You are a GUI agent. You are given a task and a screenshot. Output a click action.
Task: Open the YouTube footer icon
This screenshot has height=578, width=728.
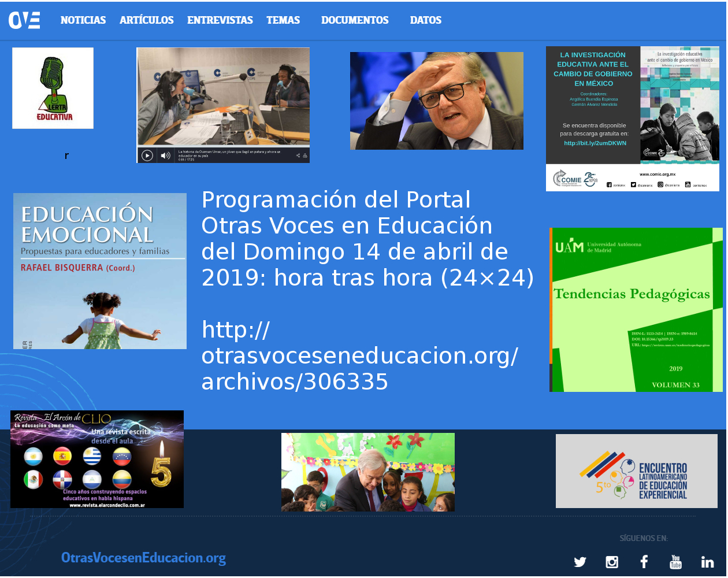point(675,562)
